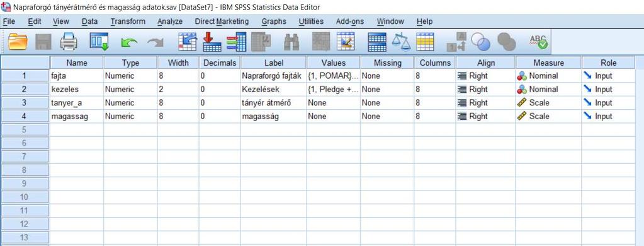The width and height of the screenshot is (644, 246).
Task: Open the Add-ons menu
Action: pos(350,21)
